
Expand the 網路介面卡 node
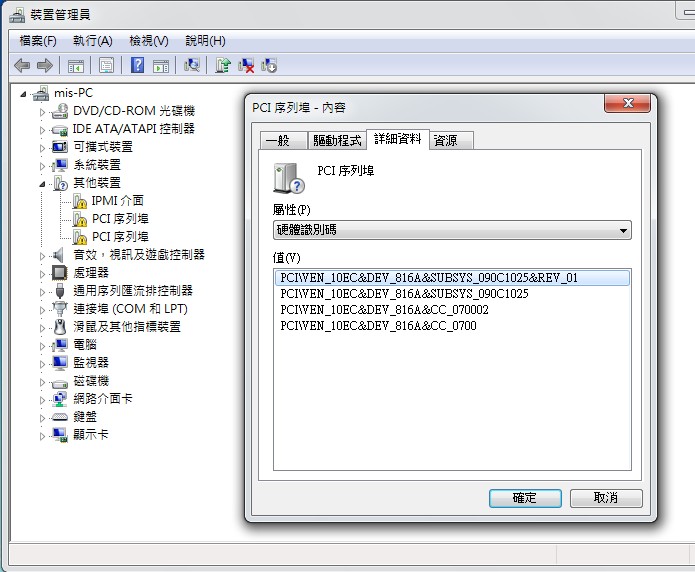pyautogui.click(x=42, y=400)
